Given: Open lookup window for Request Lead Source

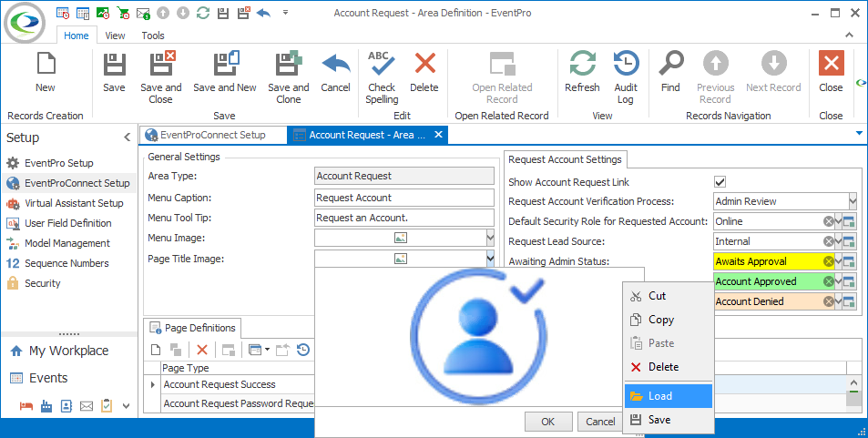Looking at the screenshot, I should pos(850,241).
